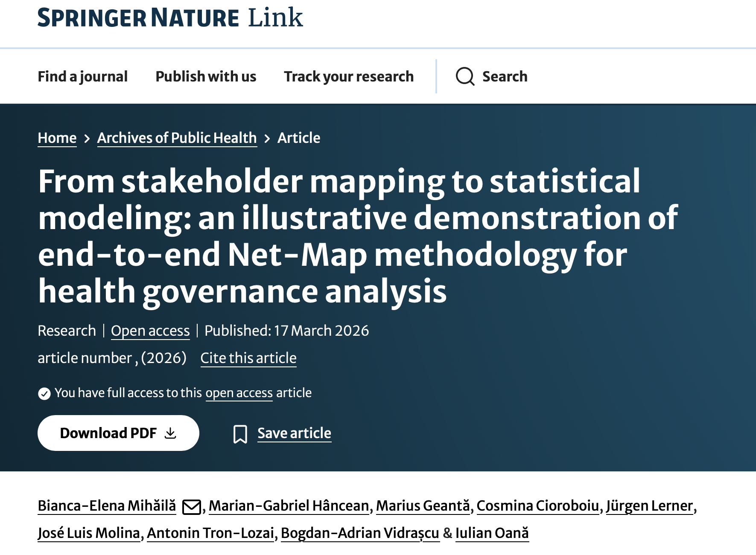This screenshot has height=555, width=756.
Task: Open author José Luis Molina
Action: [89, 533]
